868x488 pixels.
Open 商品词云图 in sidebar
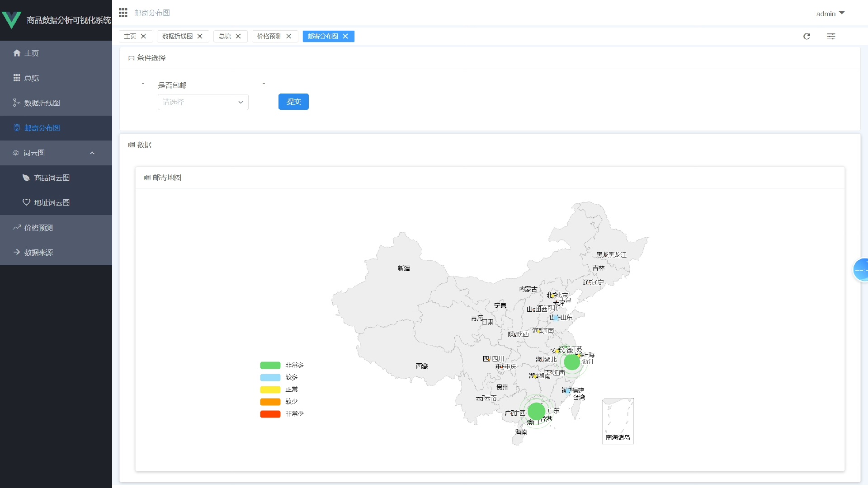52,178
